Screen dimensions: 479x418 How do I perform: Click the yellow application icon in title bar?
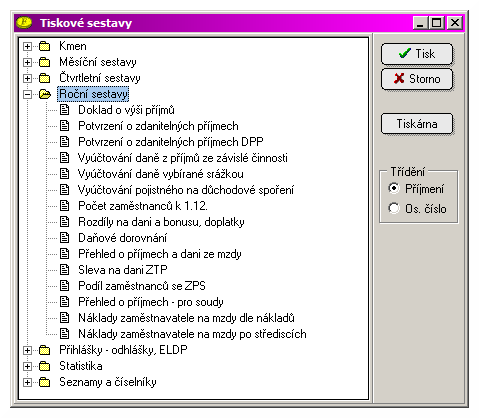[24, 23]
